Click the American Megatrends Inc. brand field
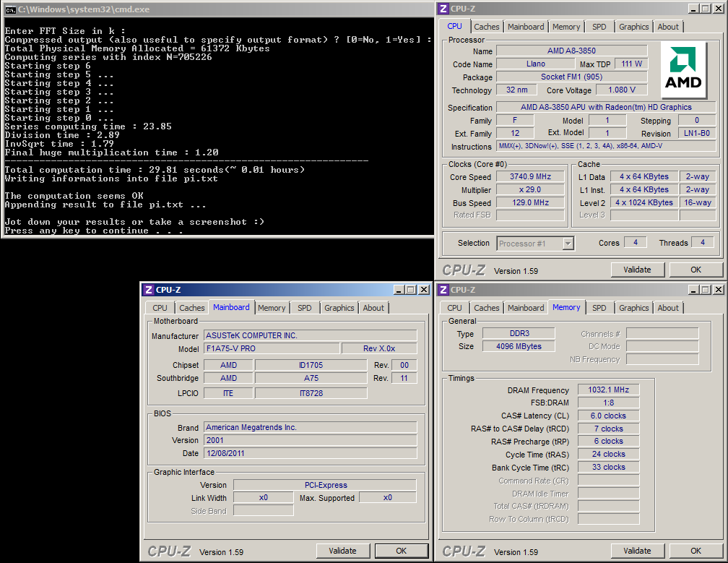 (310, 427)
